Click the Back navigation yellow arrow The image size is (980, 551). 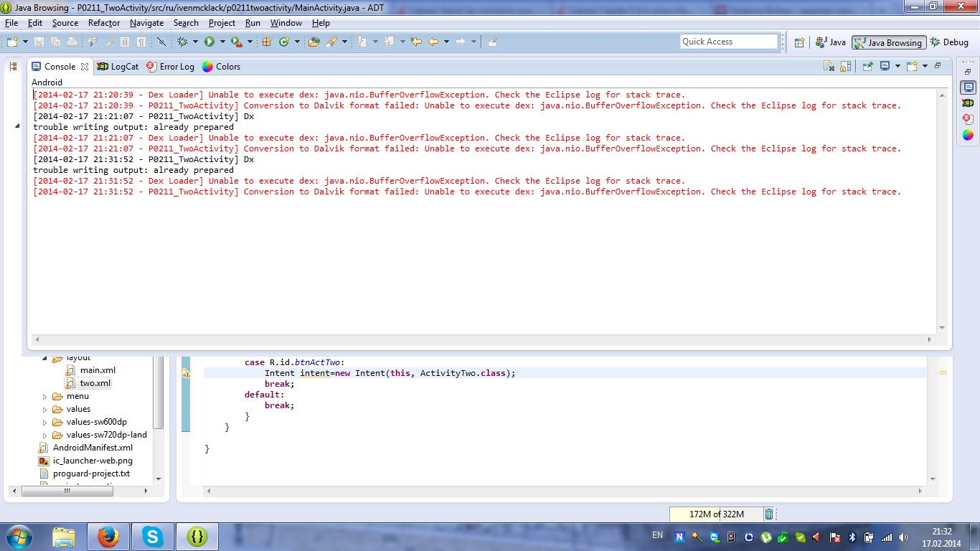coord(433,42)
